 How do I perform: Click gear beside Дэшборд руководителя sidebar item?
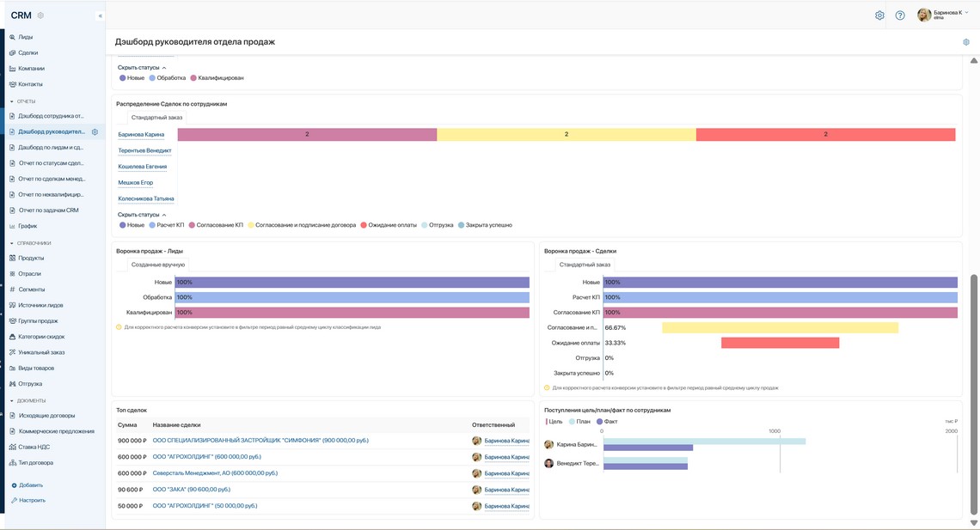(x=95, y=131)
